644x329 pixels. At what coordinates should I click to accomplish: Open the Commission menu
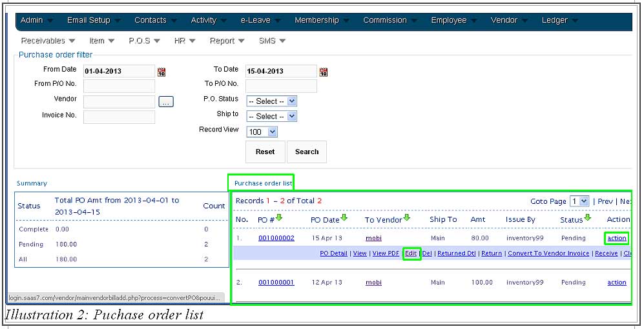click(x=390, y=21)
